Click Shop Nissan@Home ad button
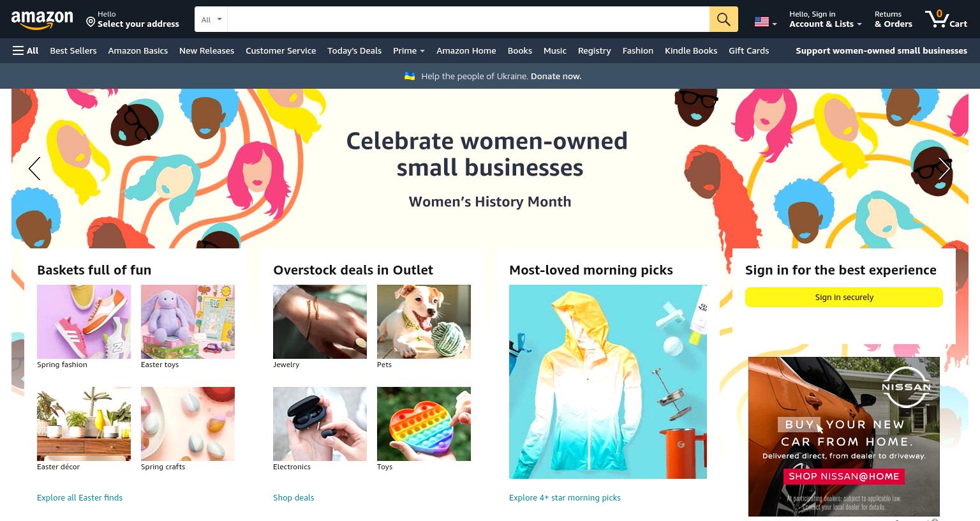Image resolution: width=980 pixels, height=521 pixels. 843,476
